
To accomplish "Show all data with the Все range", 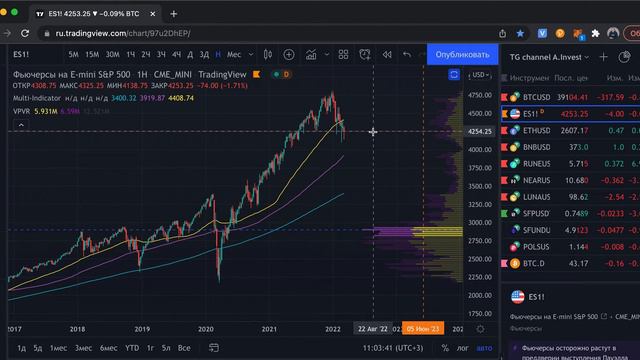I will coord(184,348).
